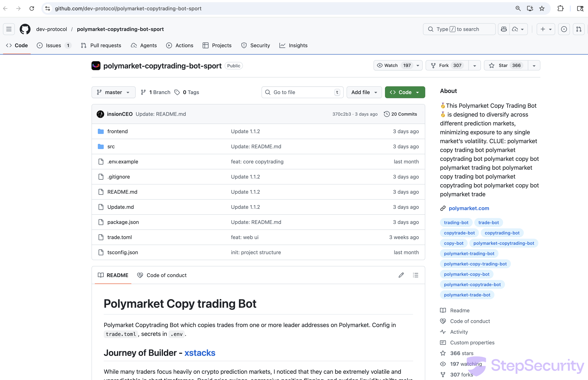
Task: Click the README edit pencil icon
Action: coord(401,275)
